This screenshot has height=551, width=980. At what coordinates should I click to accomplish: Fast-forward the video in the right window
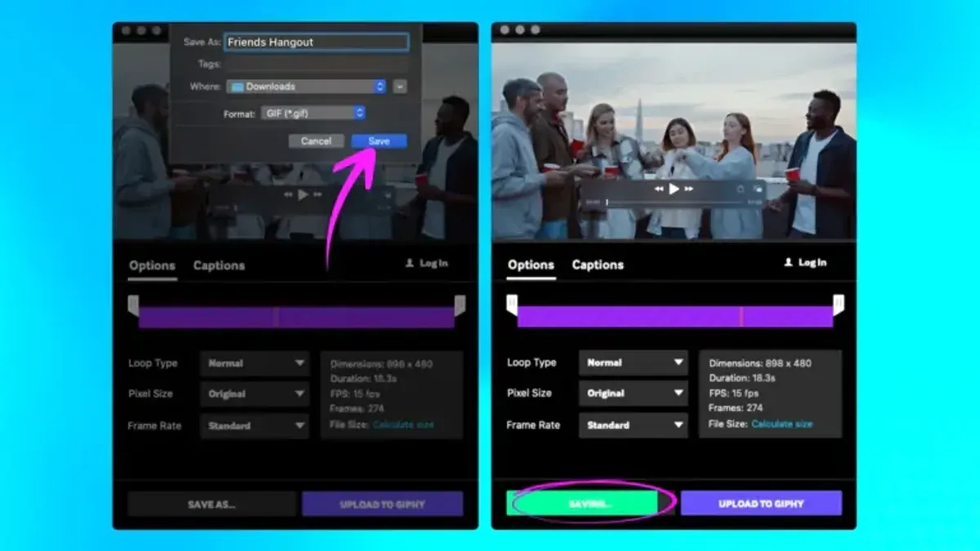tap(689, 189)
